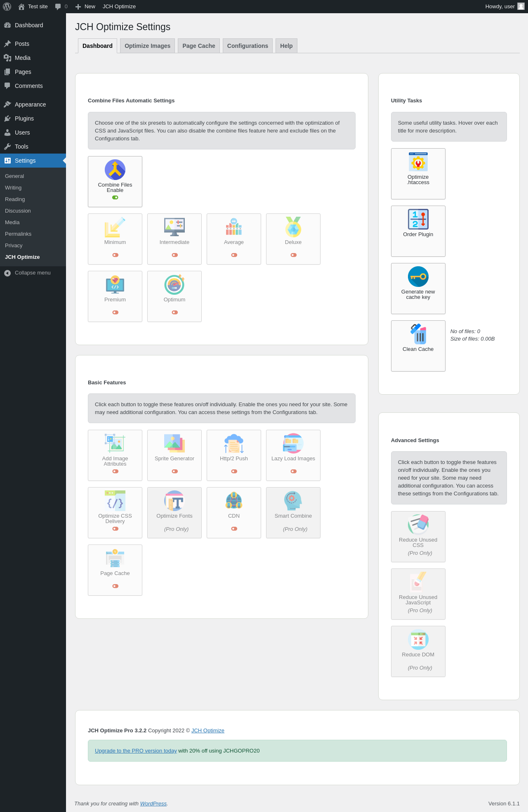Viewport: 528px width, 812px height.
Task: View comments count in admin bar
Action: (61, 7)
